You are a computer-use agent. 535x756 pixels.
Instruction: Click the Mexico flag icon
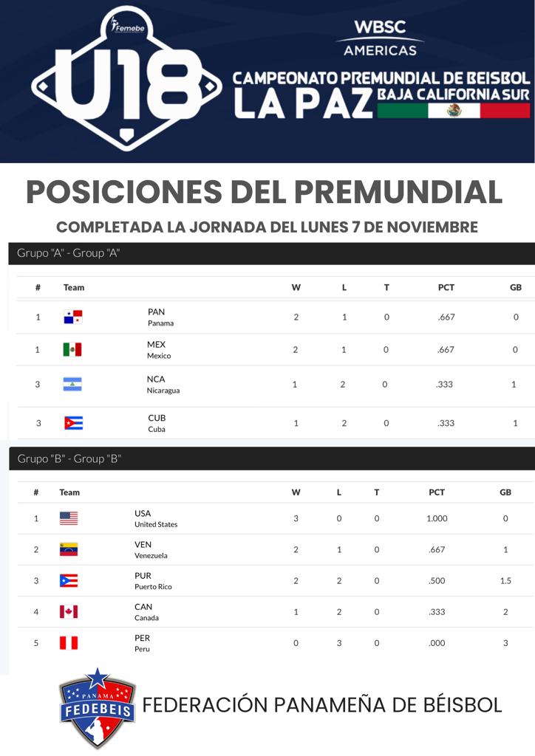pyautogui.click(x=72, y=349)
